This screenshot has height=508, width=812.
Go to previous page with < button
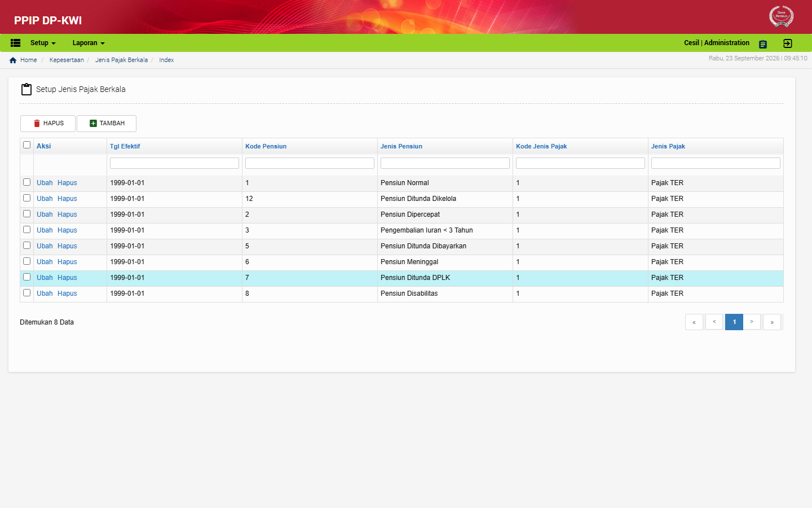pyautogui.click(x=714, y=322)
